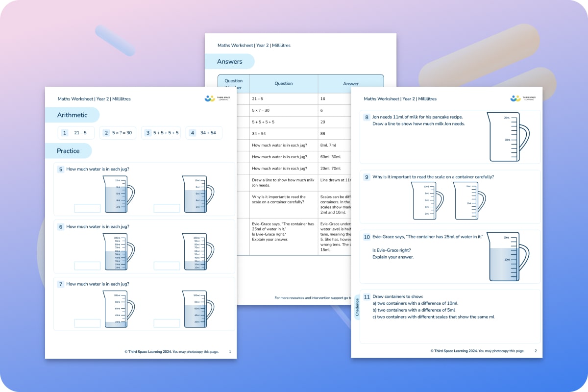The image size is (588, 392).
Task: Select the number 4 badge beside "34 + 54"
Action: (x=192, y=132)
